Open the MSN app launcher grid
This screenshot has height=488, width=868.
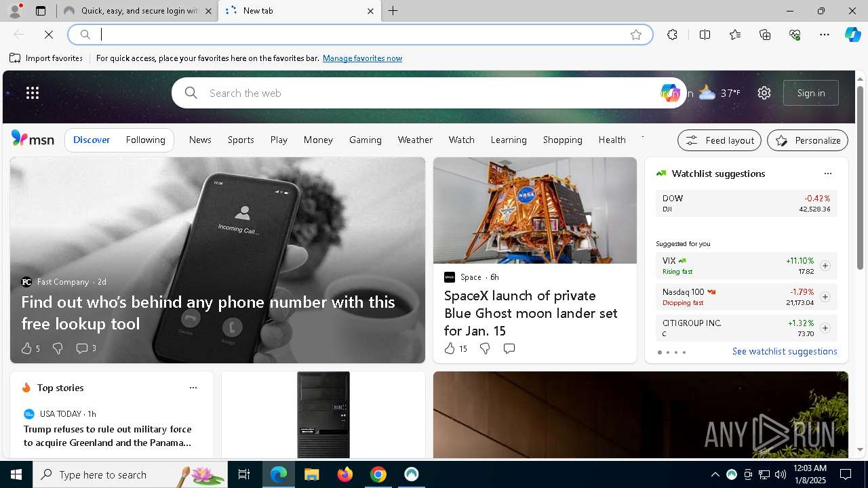click(x=33, y=93)
